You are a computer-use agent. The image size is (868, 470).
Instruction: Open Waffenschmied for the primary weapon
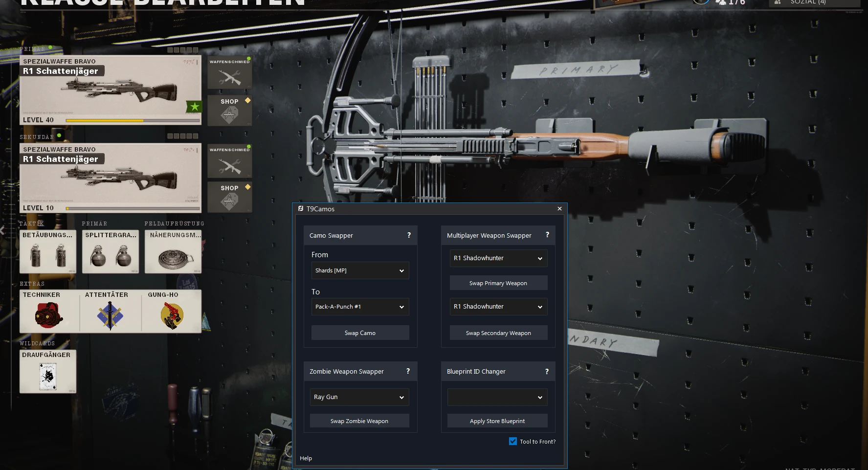pyautogui.click(x=230, y=72)
